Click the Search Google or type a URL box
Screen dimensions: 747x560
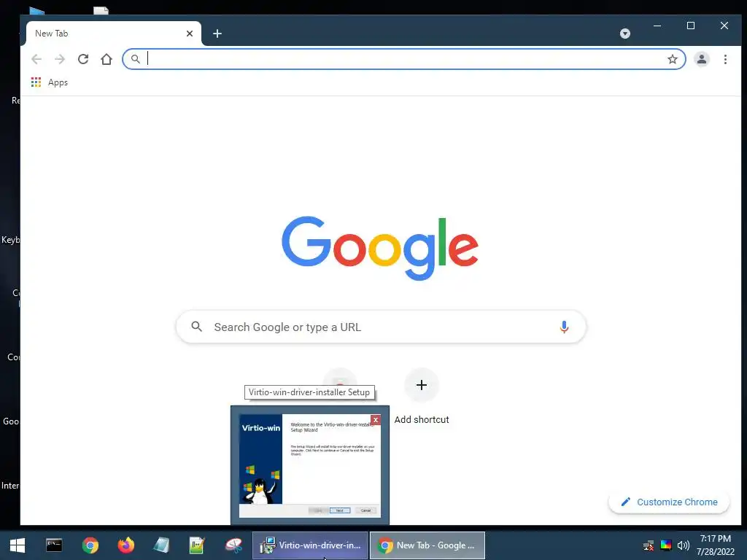tap(381, 327)
